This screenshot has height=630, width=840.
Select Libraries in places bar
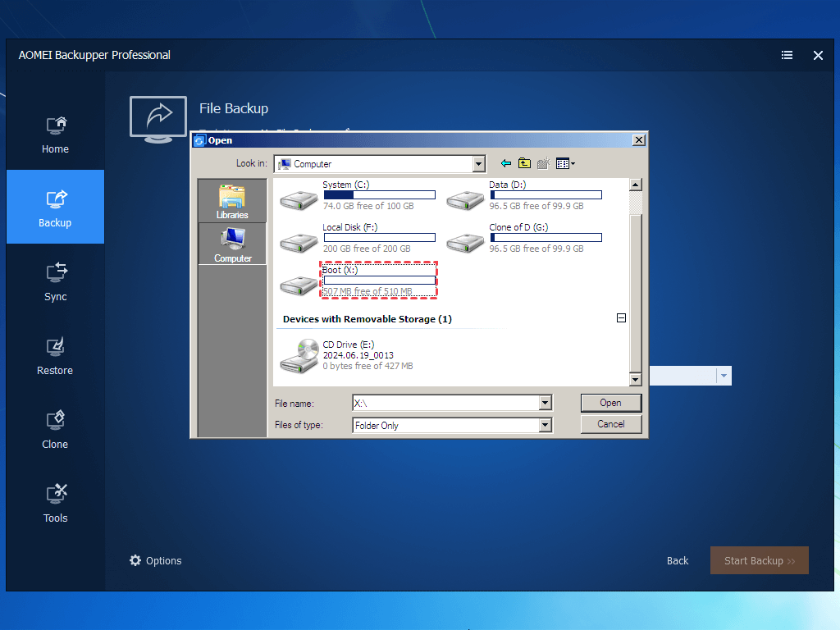coord(232,201)
